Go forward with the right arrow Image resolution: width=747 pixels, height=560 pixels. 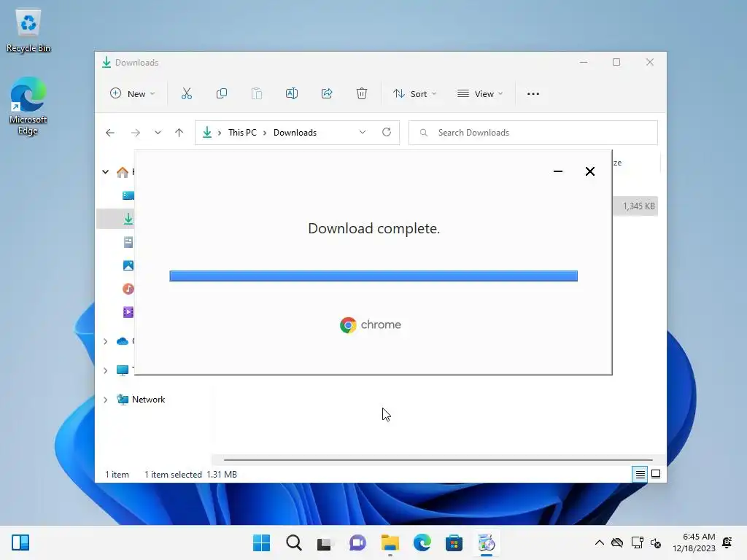(136, 133)
